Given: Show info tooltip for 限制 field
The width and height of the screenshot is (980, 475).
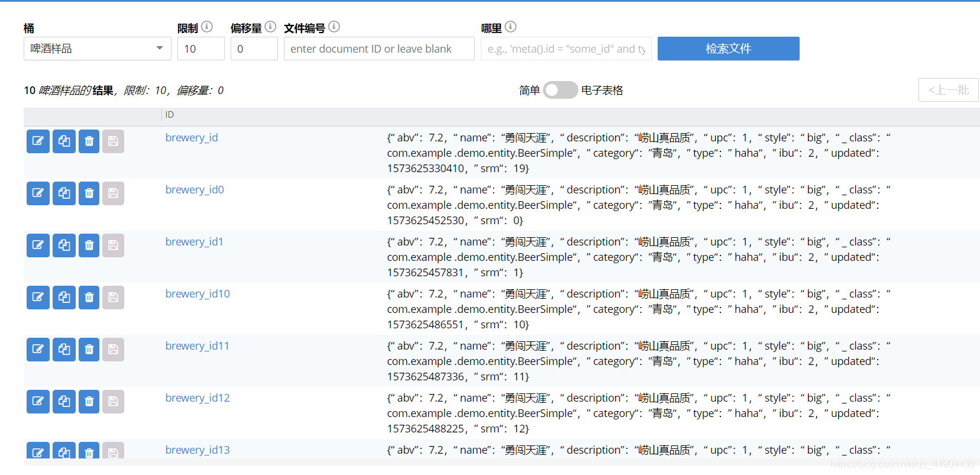Looking at the screenshot, I should point(207,27).
